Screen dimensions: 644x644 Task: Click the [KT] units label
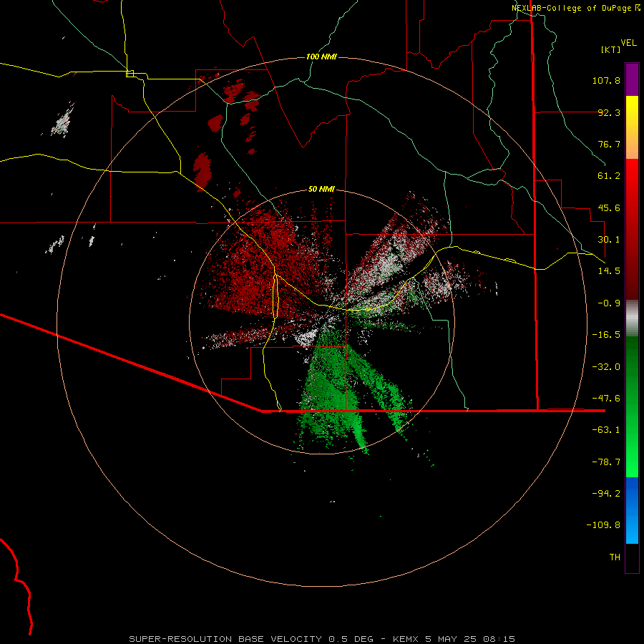[611, 49]
